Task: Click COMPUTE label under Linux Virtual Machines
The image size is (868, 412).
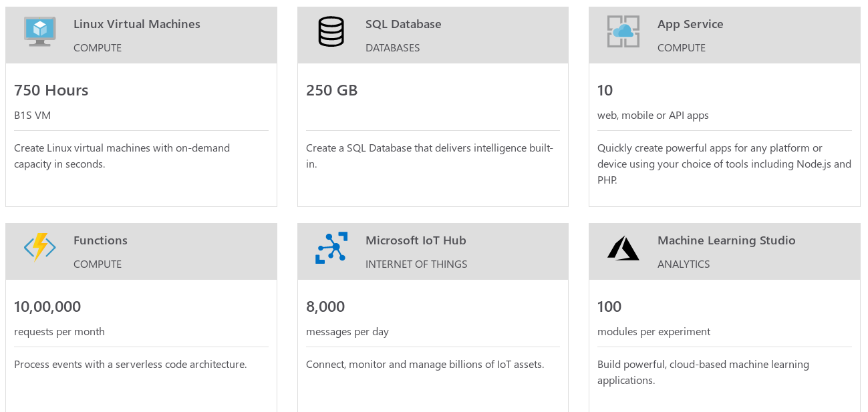Action: pyautogui.click(x=98, y=48)
